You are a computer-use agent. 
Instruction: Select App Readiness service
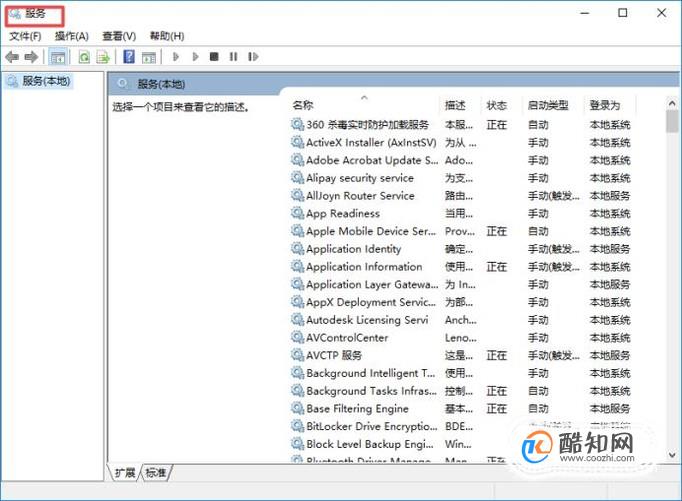pos(461,214)
